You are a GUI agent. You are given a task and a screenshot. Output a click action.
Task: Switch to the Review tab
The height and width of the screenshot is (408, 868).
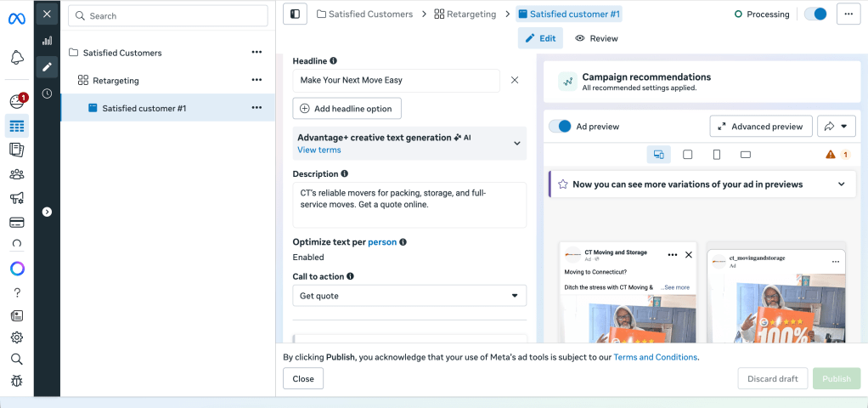[x=596, y=38]
